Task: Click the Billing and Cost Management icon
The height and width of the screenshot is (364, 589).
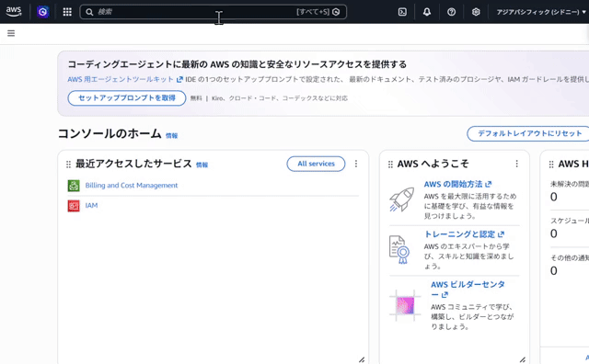Action: tap(74, 186)
